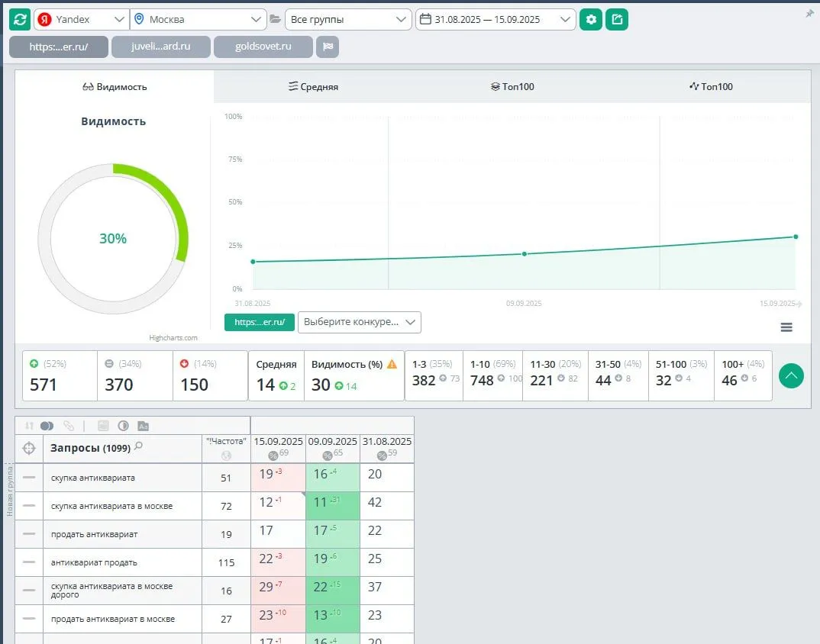Click the 15.09.2025 data point on chart

(x=796, y=237)
